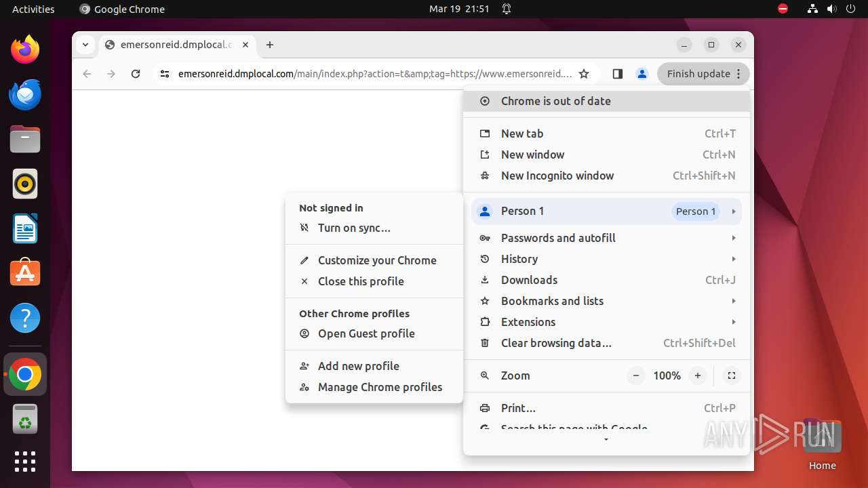Open Google Chrome app menu in top bar
The image size is (868, 488).
pos(122,9)
